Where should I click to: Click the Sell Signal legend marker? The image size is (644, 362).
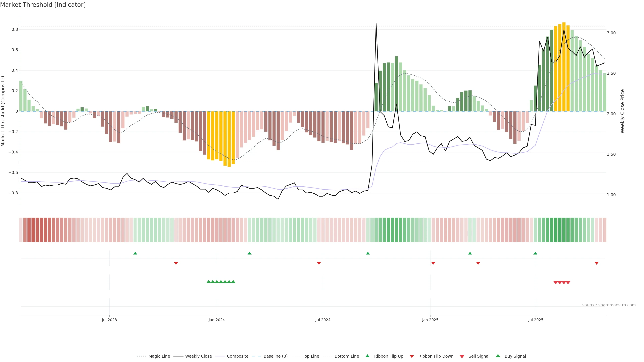(462, 356)
